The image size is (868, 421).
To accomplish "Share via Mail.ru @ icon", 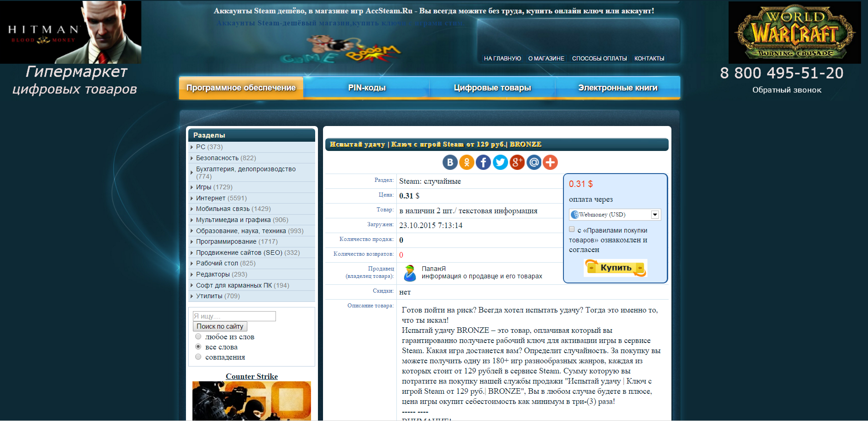I will 533,162.
